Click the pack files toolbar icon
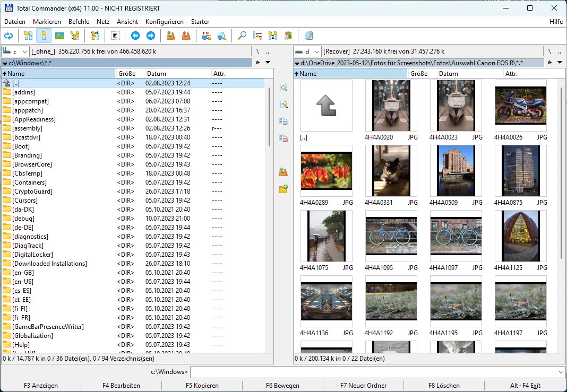 point(170,36)
